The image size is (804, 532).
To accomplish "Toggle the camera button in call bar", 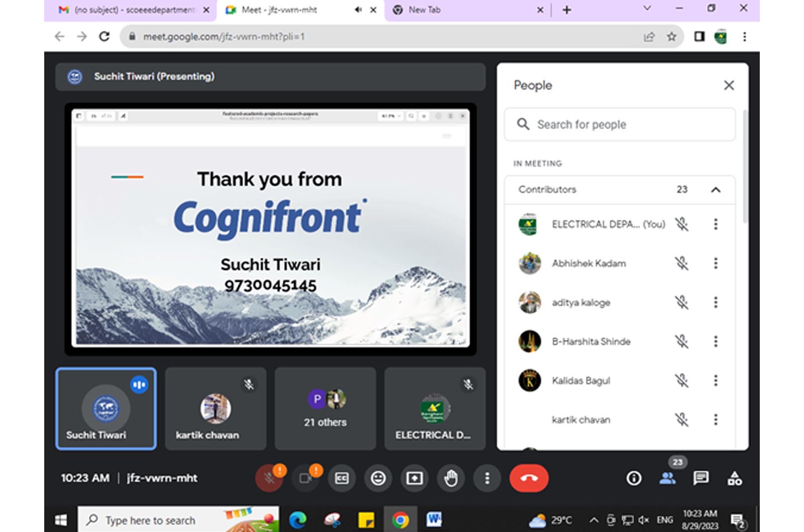I will 306,478.
